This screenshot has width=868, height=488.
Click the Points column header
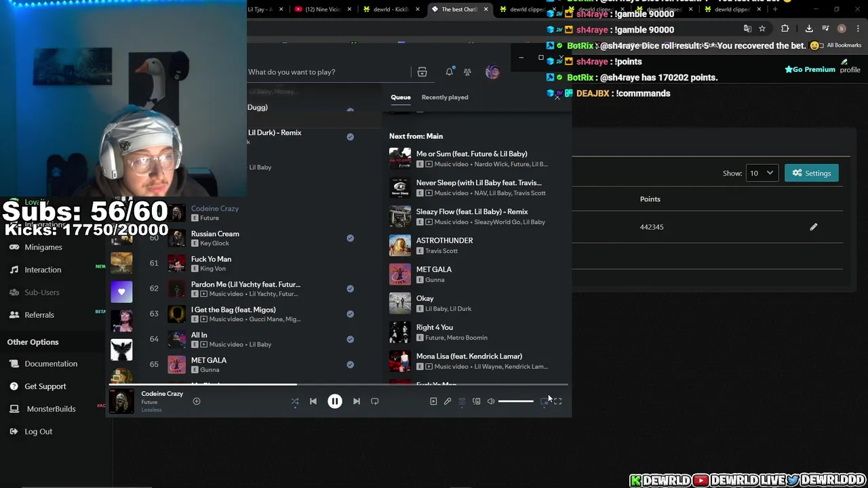point(650,199)
